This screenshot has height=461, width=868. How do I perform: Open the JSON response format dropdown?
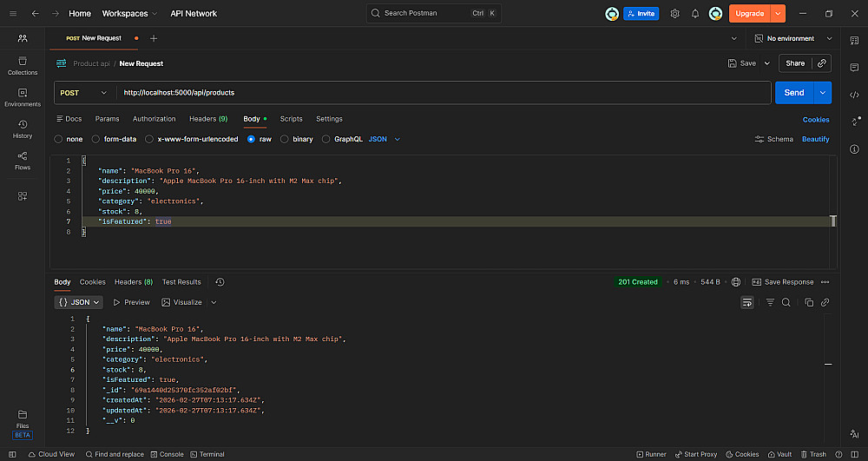pos(78,302)
